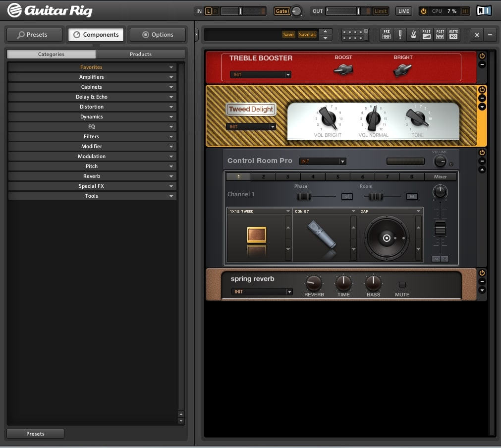Viewport: 501px width, 448px height.
Task: Bypass the Treble Booster power button
Action: click(482, 56)
